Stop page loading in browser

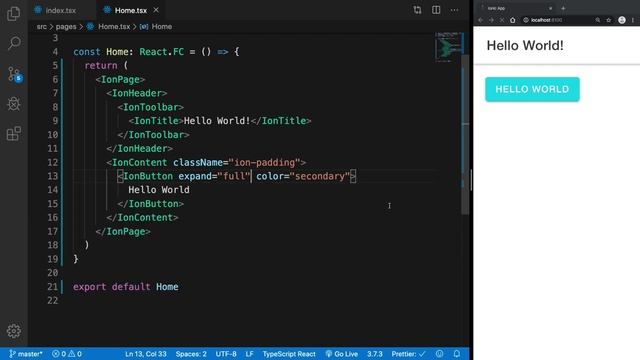[502, 20]
